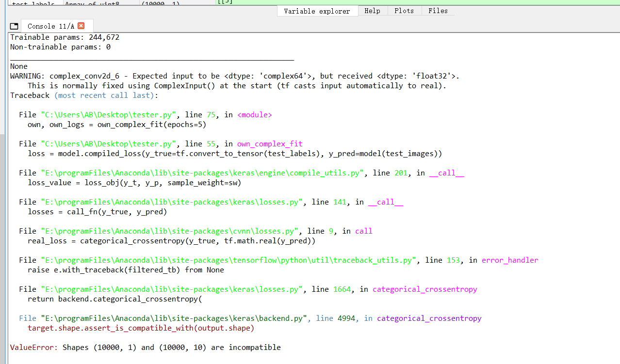Open tester.py link at line 75
This screenshot has height=364, width=620.
coord(109,115)
